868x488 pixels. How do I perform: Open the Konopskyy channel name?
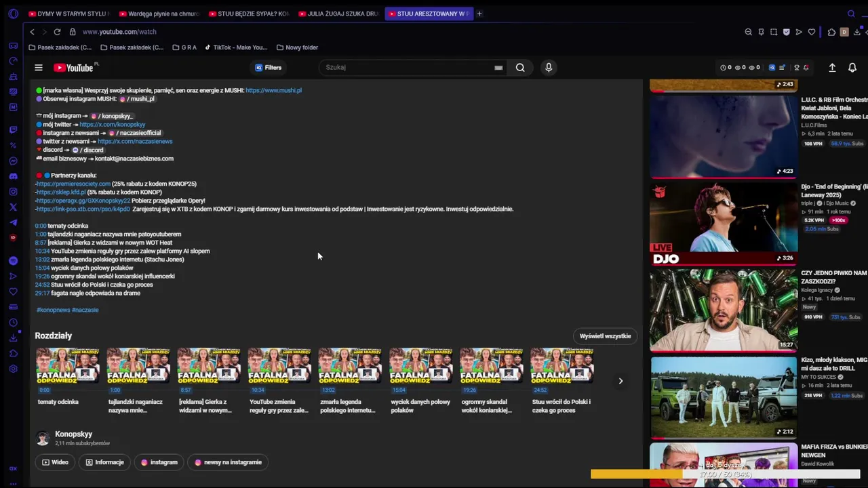[73, 434]
